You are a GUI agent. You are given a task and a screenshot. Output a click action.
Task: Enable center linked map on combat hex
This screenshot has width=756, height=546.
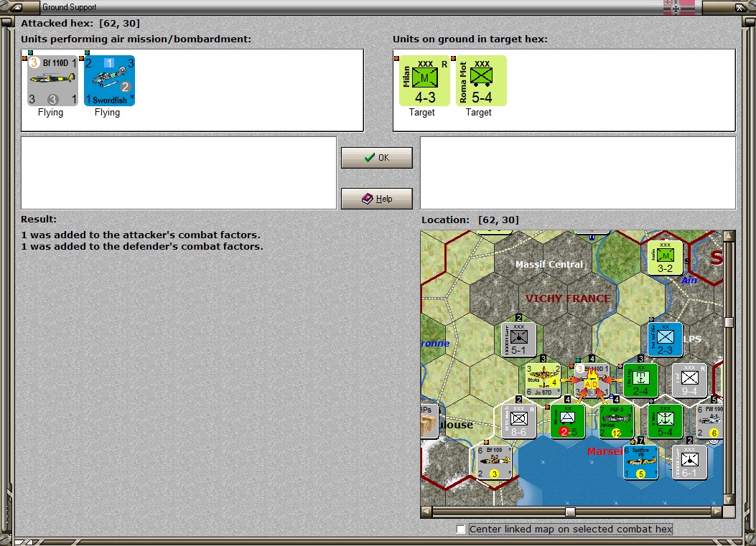point(461,529)
